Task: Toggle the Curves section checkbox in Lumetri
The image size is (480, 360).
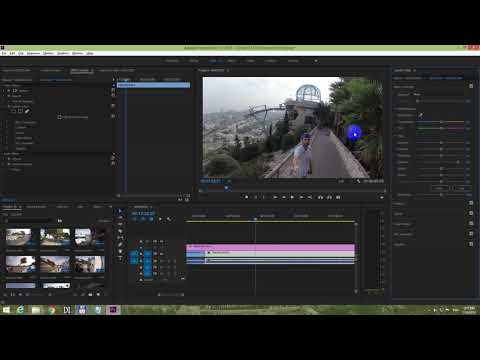Action: [x=471, y=213]
